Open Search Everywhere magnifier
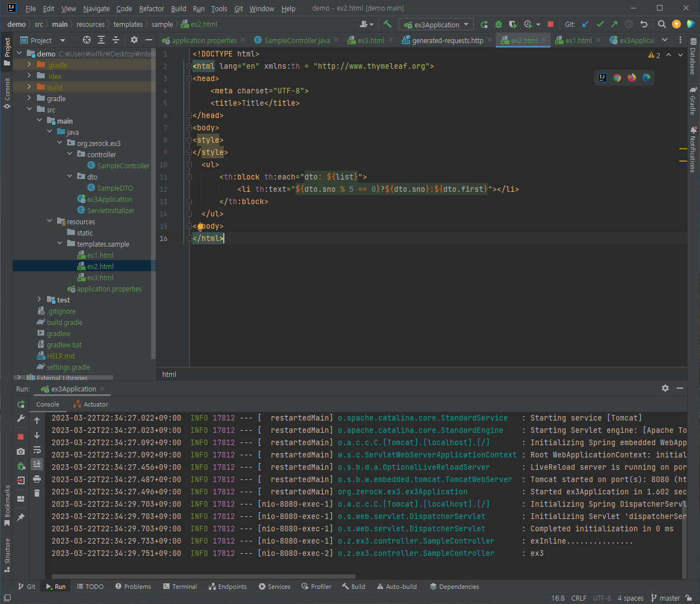The width and height of the screenshot is (700, 604). [x=662, y=24]
